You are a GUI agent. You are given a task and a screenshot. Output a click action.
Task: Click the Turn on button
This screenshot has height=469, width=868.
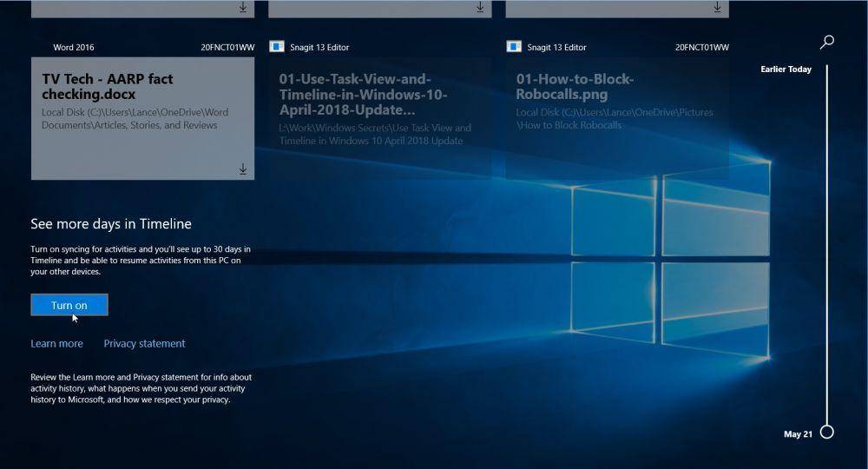69,305
